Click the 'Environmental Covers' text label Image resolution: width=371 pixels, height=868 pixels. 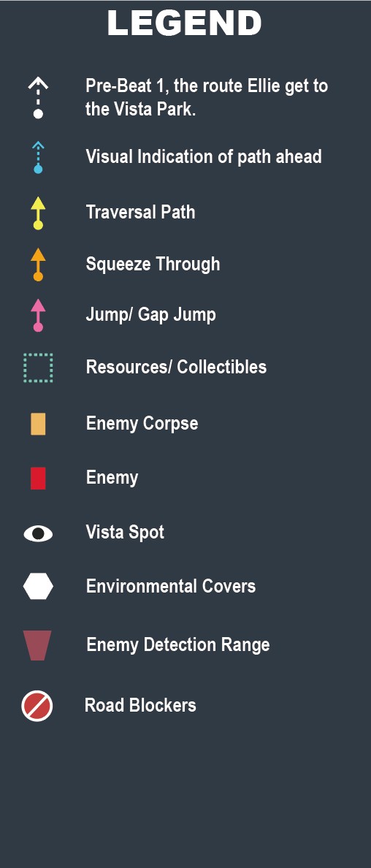click(171, 586)
